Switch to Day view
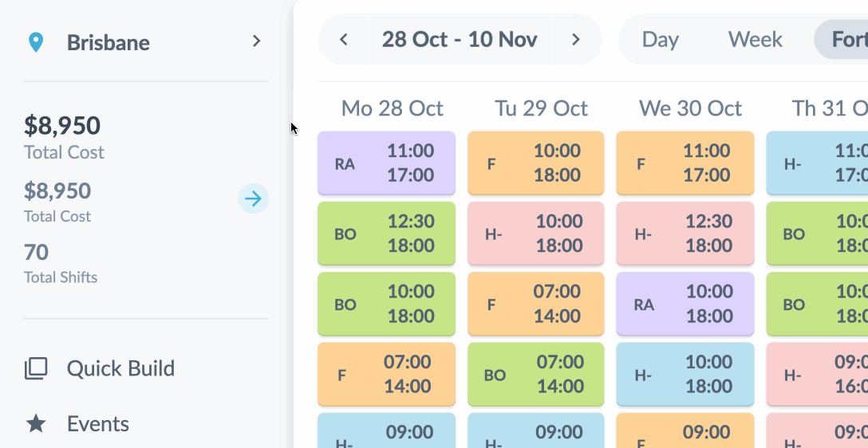The image size is (868, 448). click(660, 39)
